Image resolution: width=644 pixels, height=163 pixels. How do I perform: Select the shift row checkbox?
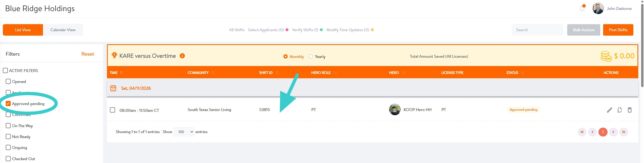112,110
